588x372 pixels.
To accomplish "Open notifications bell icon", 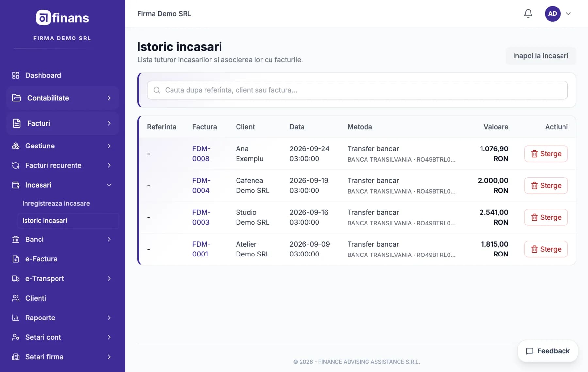I will (528, 14).
